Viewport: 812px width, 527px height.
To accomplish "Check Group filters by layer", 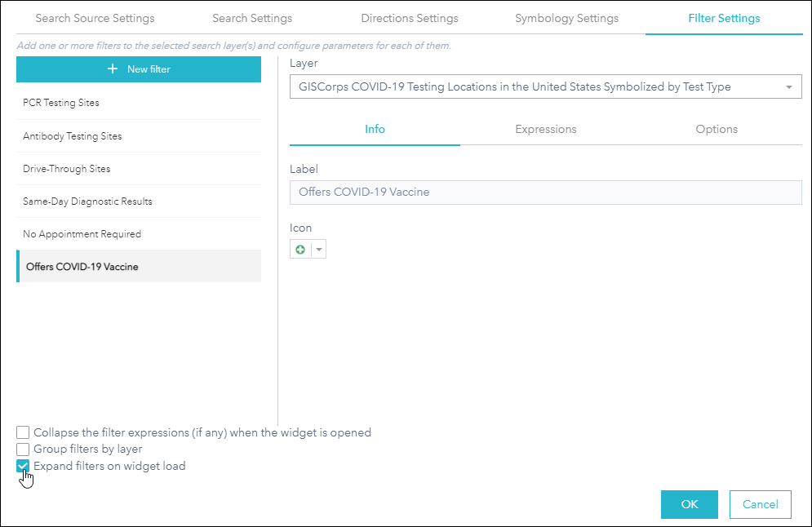I will (x=23, y=449).
